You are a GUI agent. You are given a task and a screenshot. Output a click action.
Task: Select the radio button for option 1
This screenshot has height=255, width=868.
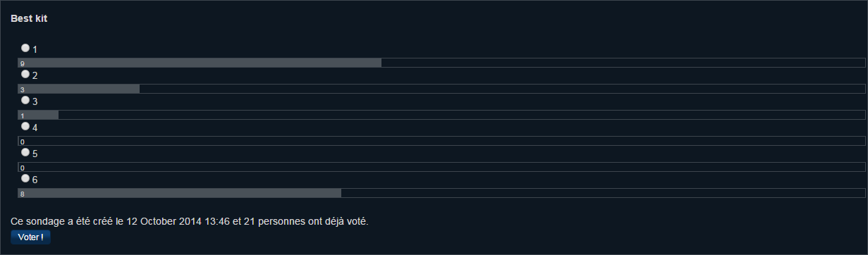(25, 48)
